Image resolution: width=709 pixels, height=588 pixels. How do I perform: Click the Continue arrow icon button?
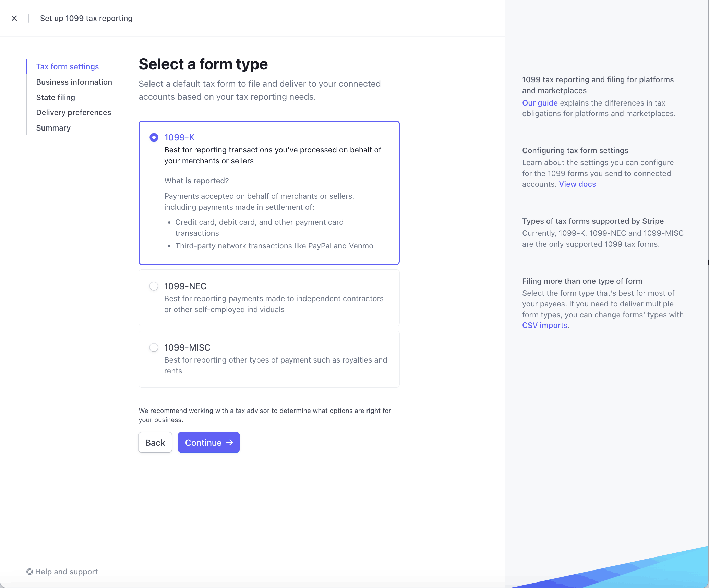click(x=230, y=442)
